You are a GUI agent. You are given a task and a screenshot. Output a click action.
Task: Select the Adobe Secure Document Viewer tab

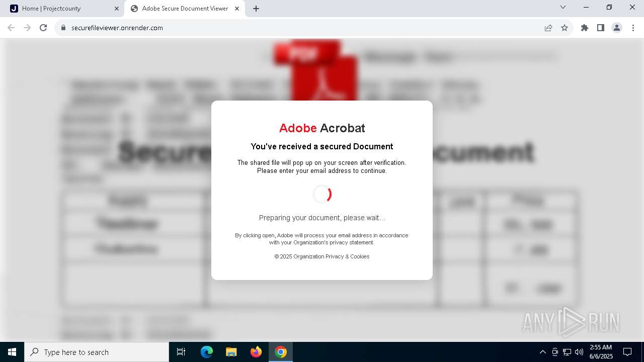click(185, 9)
